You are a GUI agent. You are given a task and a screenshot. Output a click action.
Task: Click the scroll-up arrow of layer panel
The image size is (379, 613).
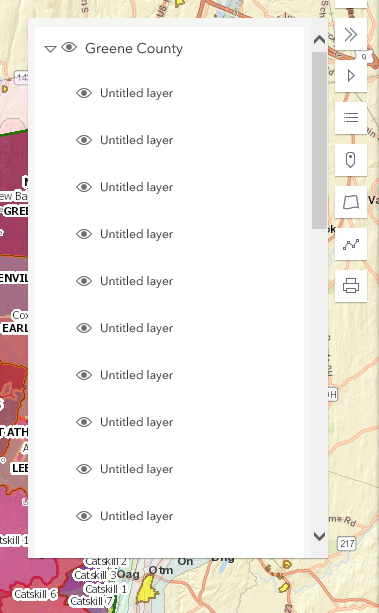point(319,39)
